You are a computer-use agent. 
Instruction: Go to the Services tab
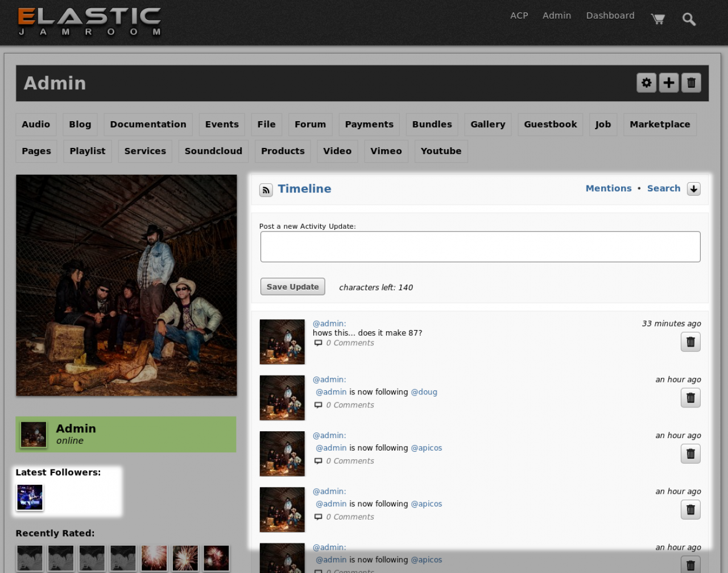point(145,151)
